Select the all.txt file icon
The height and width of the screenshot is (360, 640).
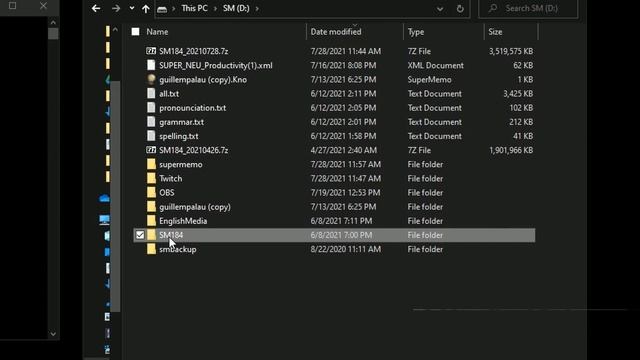coord(151,93)
